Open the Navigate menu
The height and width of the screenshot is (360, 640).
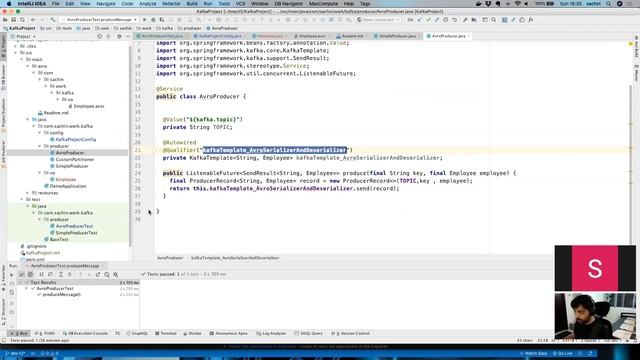(106, 4)
